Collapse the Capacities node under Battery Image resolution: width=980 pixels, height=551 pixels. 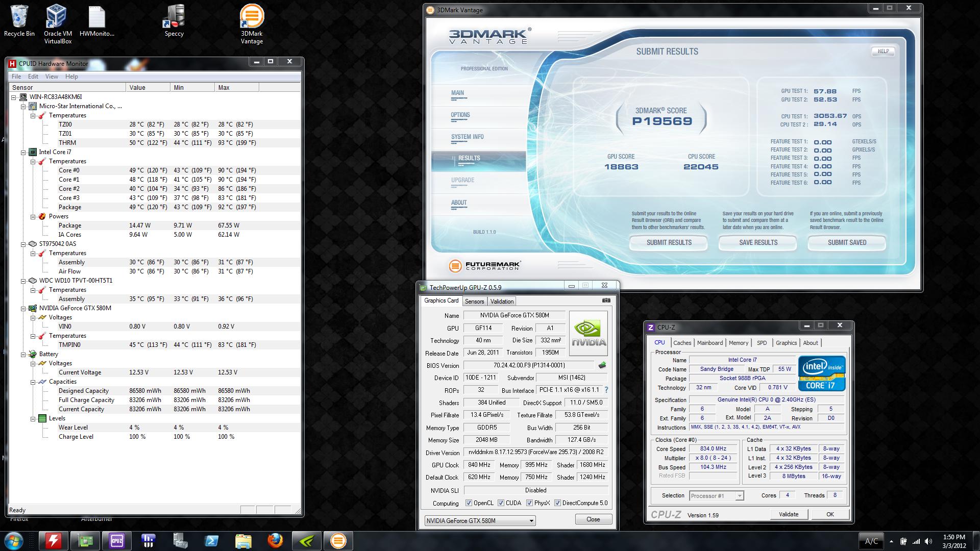click(x=33, y=382)
